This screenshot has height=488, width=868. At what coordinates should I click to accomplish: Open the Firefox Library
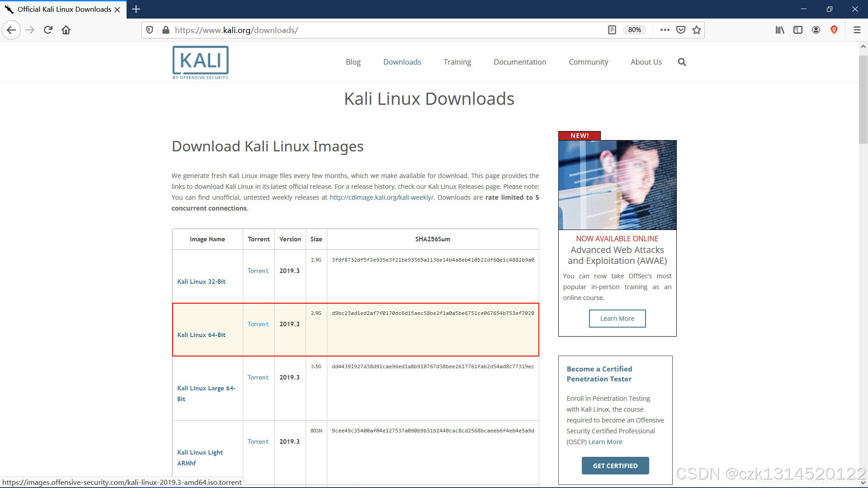[x=779, y=30]
